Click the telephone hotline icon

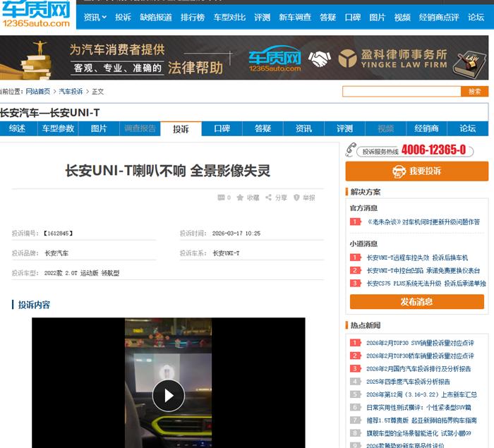point(351,150)
